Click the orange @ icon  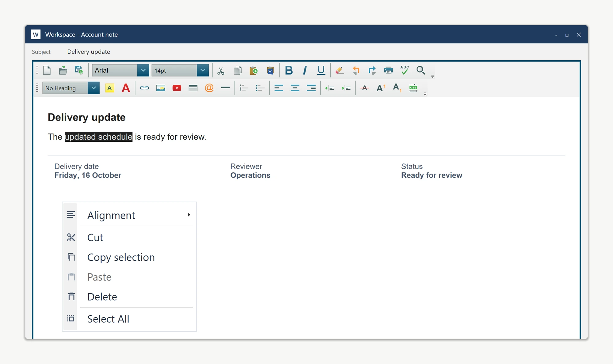point(209,88)
